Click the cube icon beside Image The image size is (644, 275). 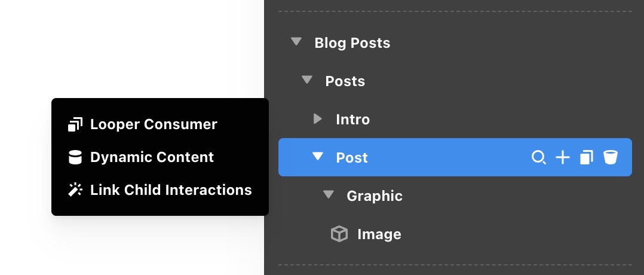339,234
